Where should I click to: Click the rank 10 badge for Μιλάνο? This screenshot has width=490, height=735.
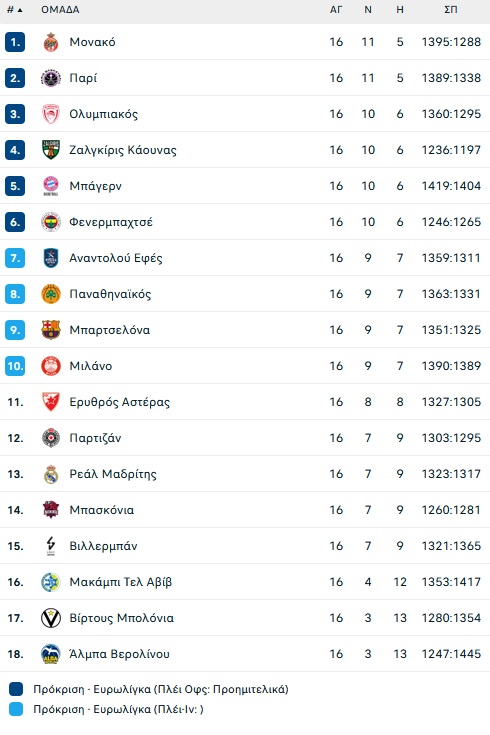[x=15, y=366]
